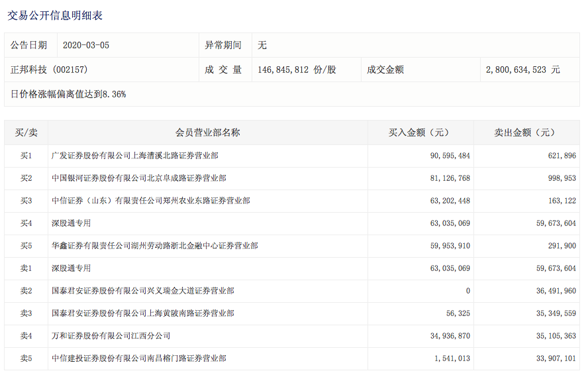Open 华鑫证券湖州劳动路浙北金融中心营业部 entry

tap(155, 246)
